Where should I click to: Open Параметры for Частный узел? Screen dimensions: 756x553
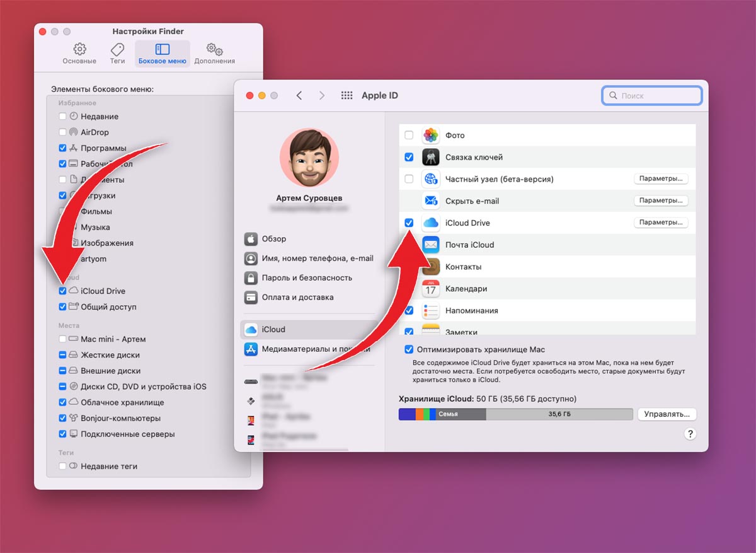(660, 179)
